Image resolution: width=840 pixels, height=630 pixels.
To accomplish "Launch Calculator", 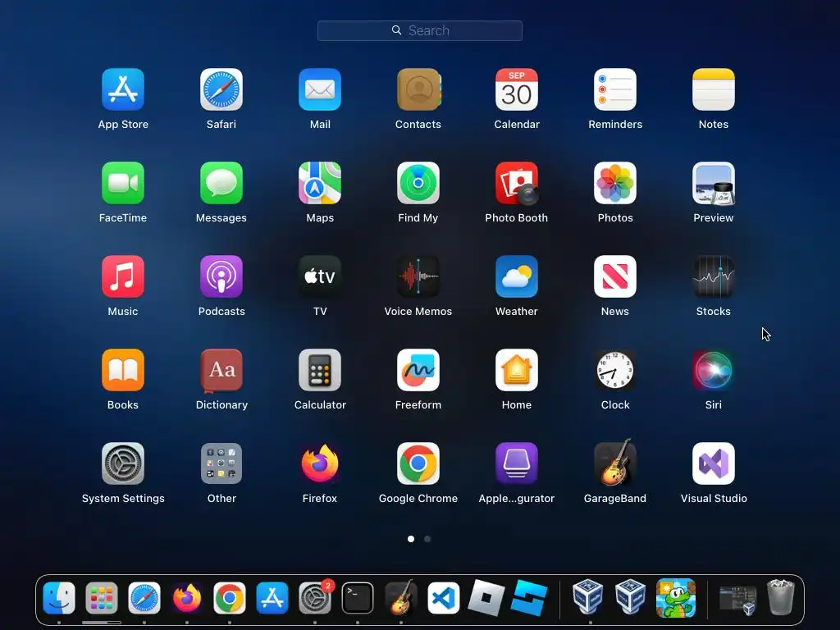I will (320, 370).
